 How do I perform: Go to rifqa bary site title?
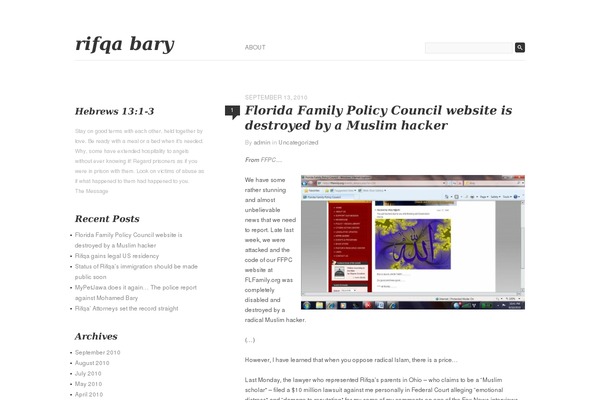point(125,44)
